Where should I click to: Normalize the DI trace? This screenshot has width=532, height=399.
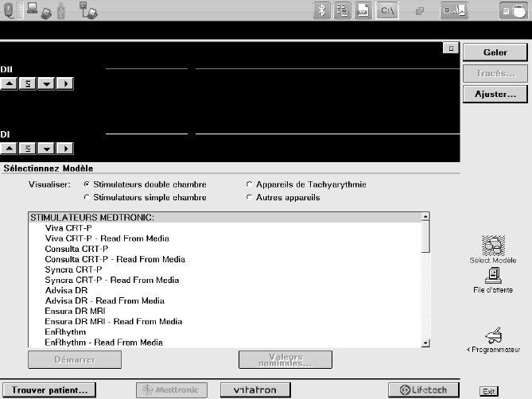point(28,149)
